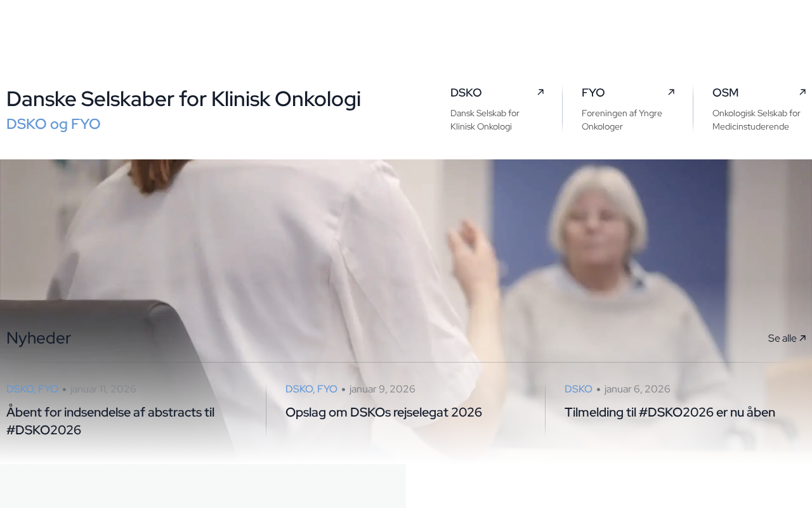Click Onkologisk Selskab for Medicinstuderende description
The width and height of the screenshot is (812, 508).
point(756,120)
